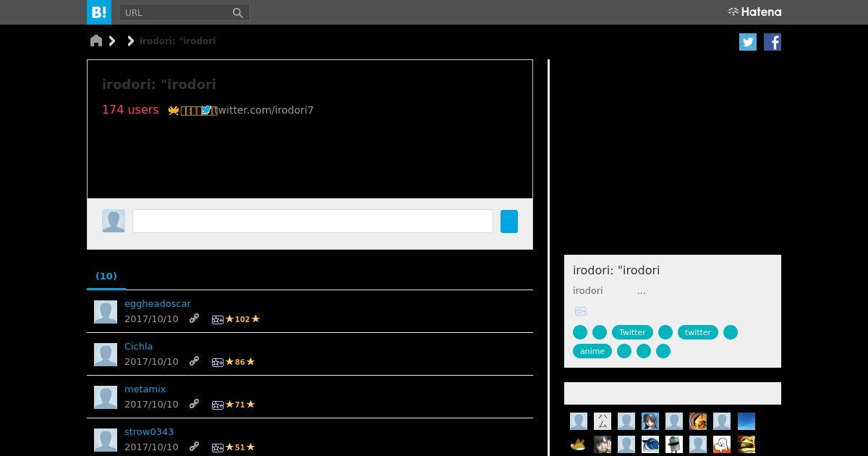View the 174 users bookmark count
This screenshot has width=868, height=456.
pos(130,109)
